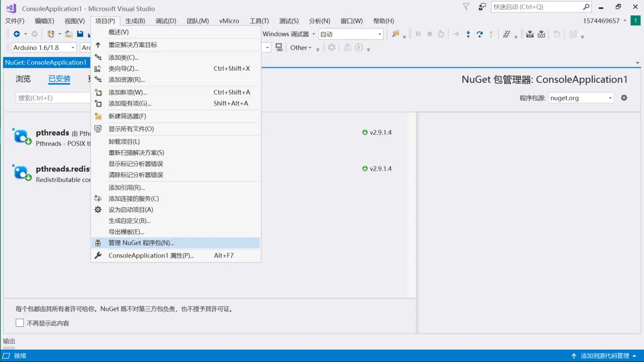
Task: Click the find in files icon
Action: tap(395, 34)
